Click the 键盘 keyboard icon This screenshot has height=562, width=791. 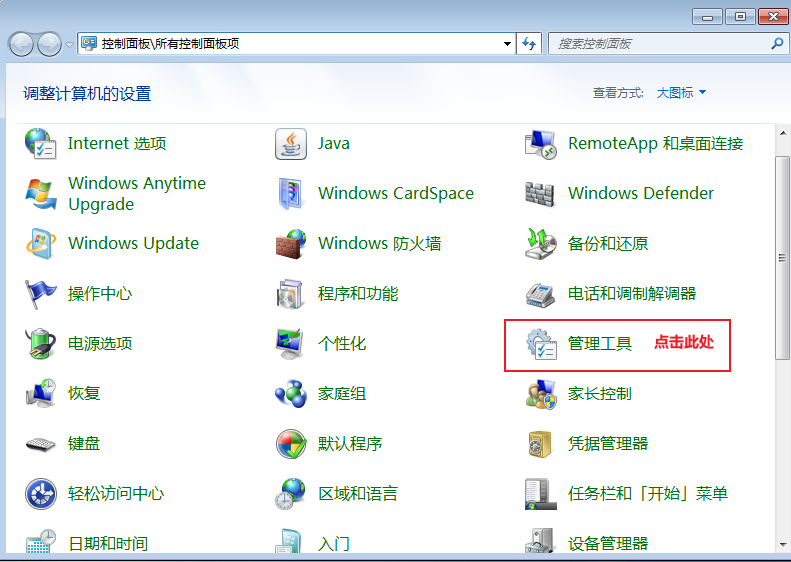coord(40,444)
